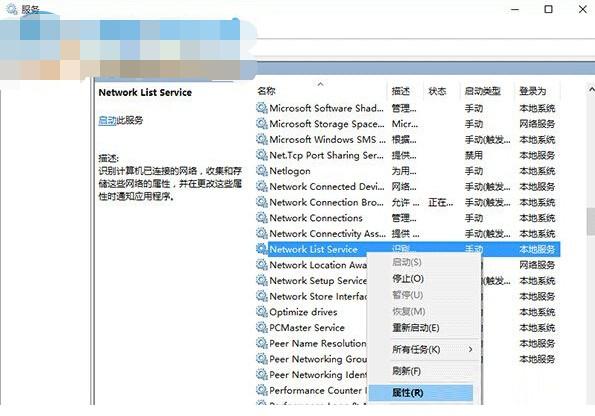595x416 pixels.
Task: Click the Microsoft Storage Space service icon
Action: coord(261,124)
